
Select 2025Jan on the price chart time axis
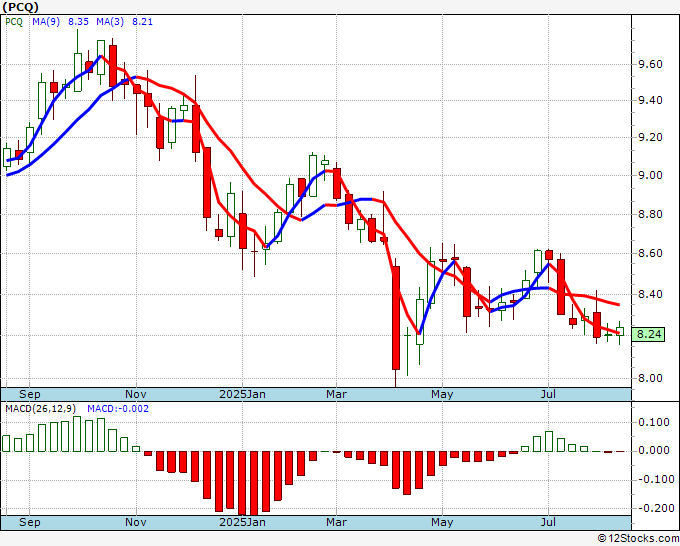(x=242, y=394)
